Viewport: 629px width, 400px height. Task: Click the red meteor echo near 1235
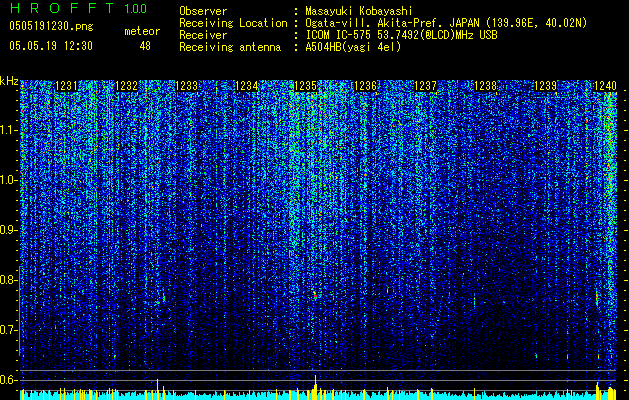click(315, 296)
